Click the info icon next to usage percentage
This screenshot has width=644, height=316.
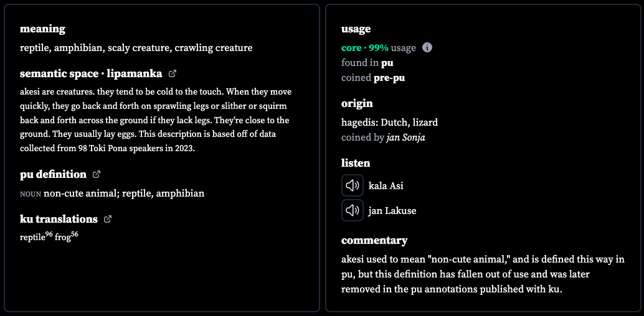(427, 48)
